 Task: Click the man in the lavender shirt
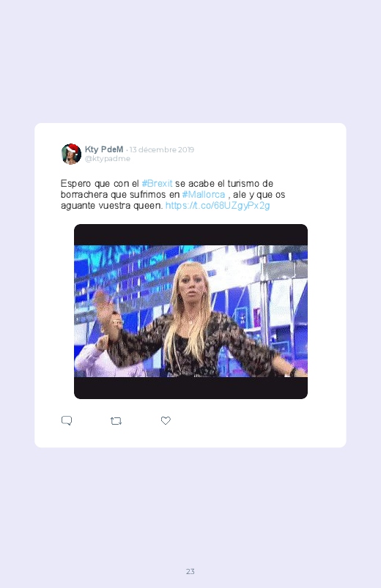(106, 352)
